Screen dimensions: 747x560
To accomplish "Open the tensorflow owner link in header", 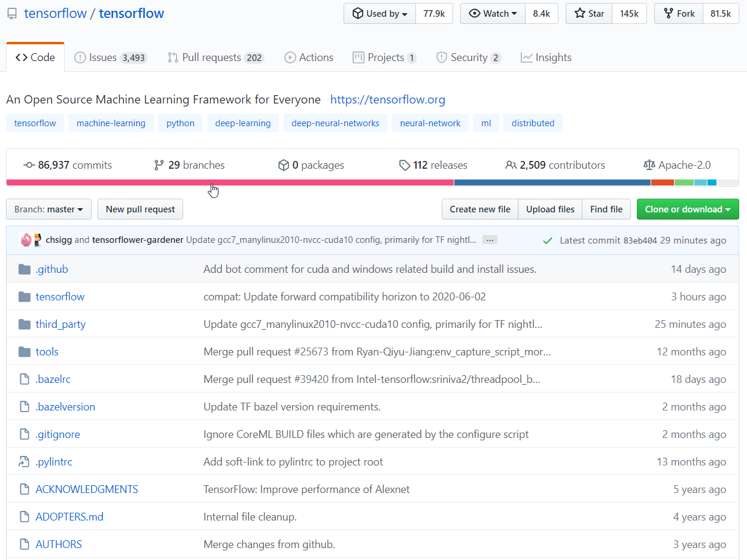I will [55, 14].
